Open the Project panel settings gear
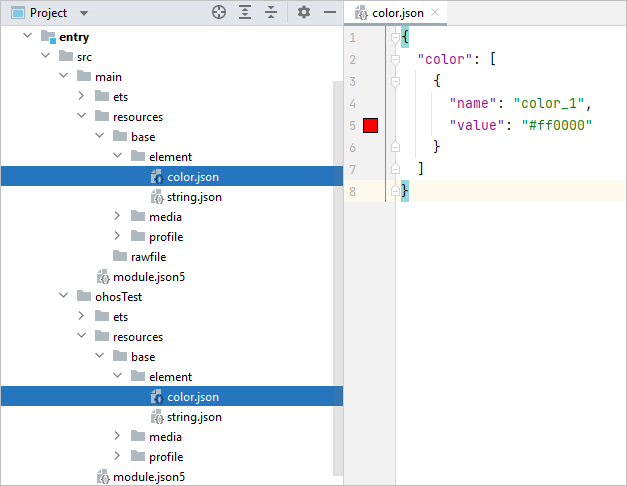The image size is (627, 486). (x=304, y=13)
